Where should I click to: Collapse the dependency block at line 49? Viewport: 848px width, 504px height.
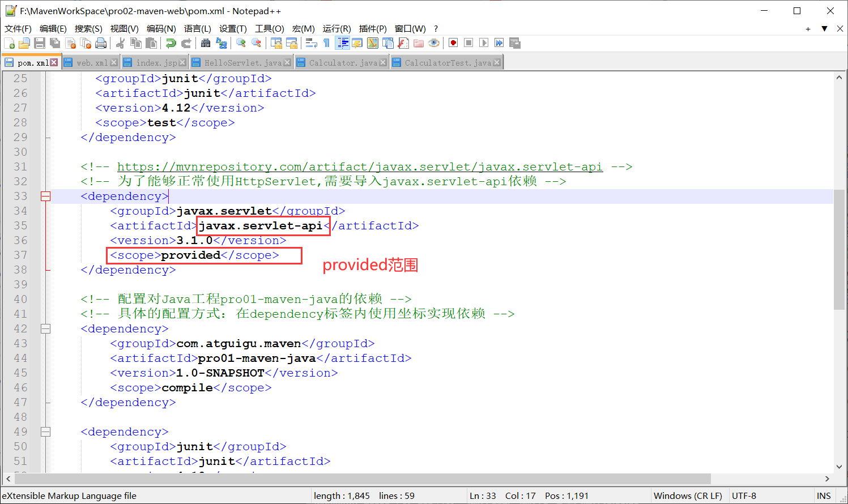coord(46,432)
